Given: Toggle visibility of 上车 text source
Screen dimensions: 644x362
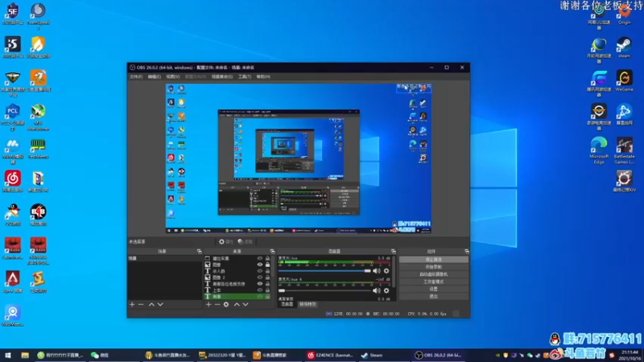Looking at the screenshot, I should coord(259,290).
